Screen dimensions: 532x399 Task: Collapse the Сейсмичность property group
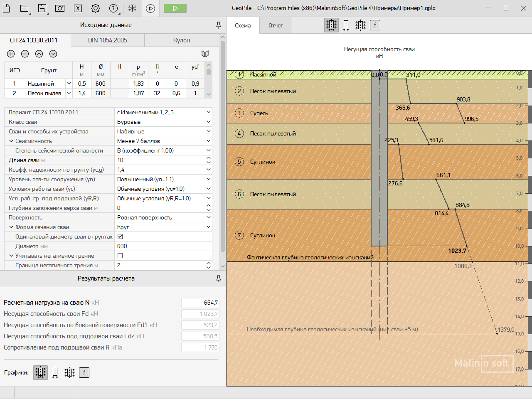click(11, 141)
